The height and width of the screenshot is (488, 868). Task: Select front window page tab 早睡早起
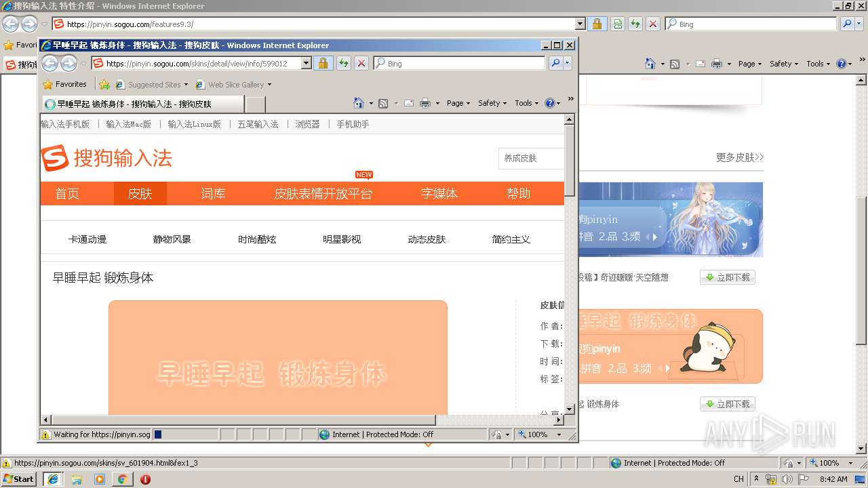coord(142,104)
